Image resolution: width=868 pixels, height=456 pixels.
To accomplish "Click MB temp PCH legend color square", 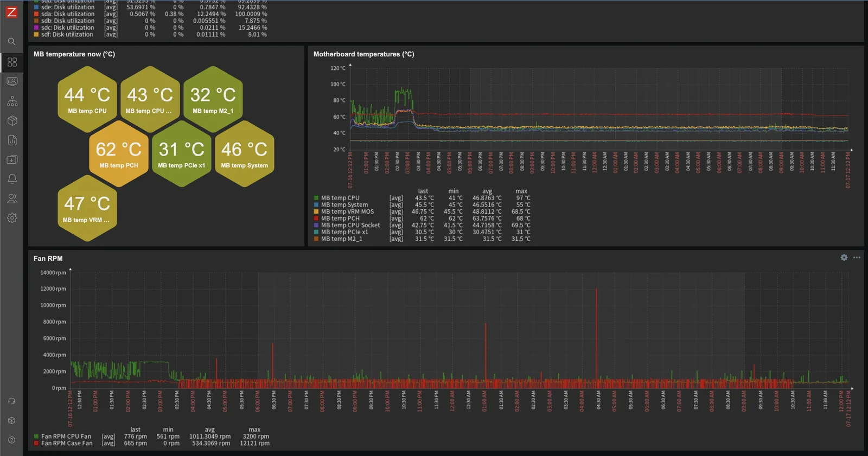I will (316, 219).
